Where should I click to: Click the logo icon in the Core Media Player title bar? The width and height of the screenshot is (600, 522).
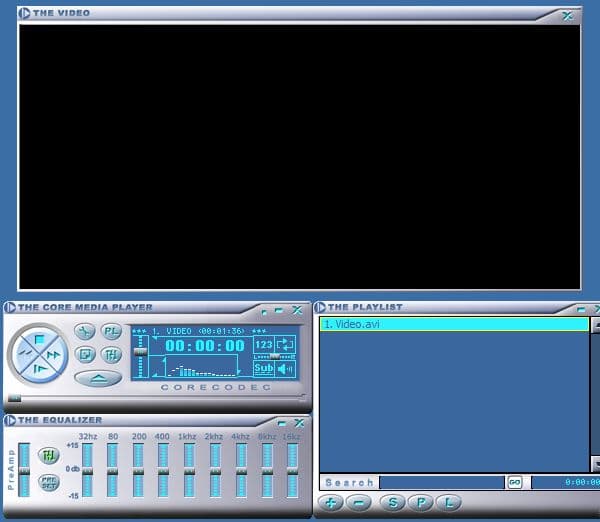(10, 307)
